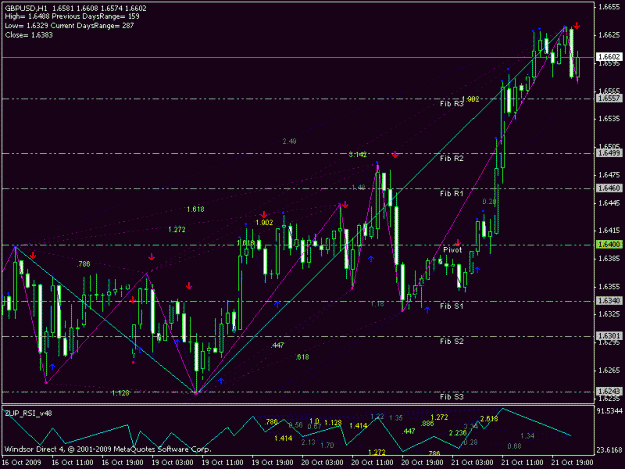
Task: Select the .886 ratio label in RSI pane
Action: [428, 424]
